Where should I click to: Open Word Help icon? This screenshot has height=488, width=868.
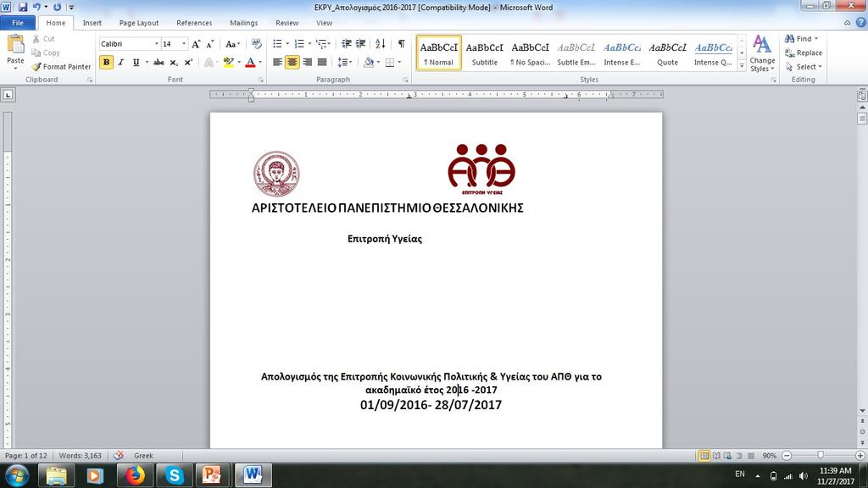click(x=861, y=23)
